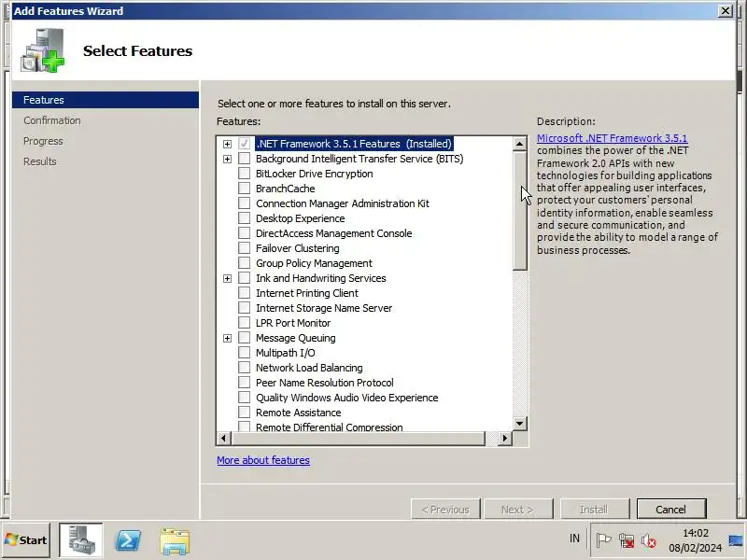This screenshot has height=560, width=747.
Task: Select the Progress step in sidebar
Action: 43,141
